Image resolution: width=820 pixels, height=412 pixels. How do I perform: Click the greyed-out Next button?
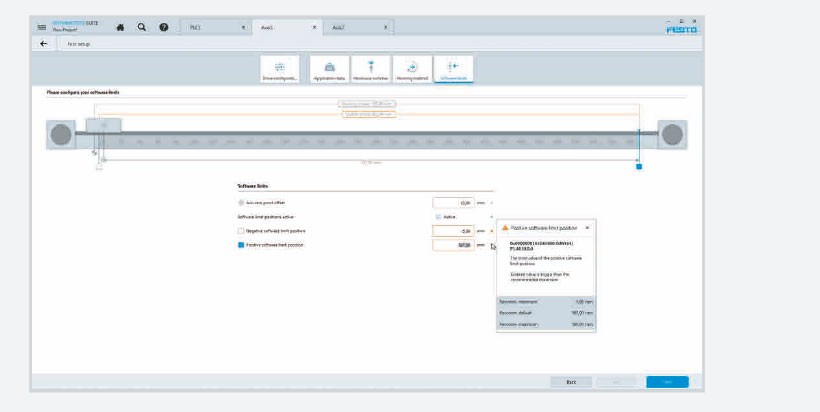pos(616,382)
